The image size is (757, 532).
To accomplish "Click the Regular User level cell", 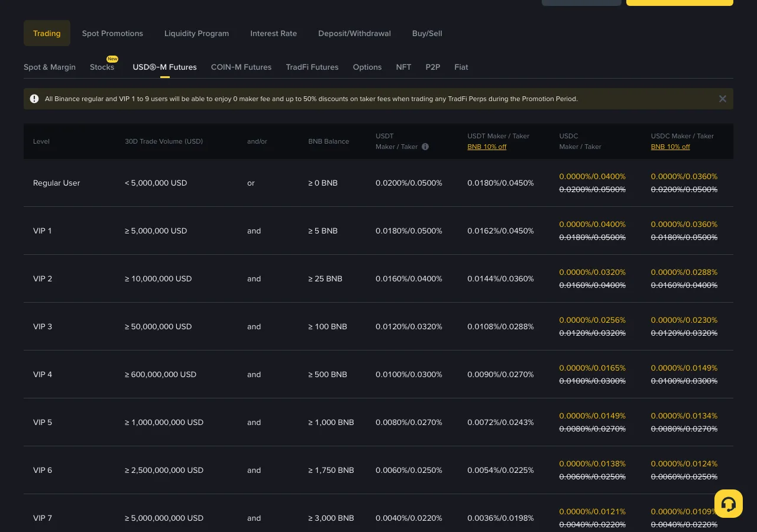I will pos(56,183).
